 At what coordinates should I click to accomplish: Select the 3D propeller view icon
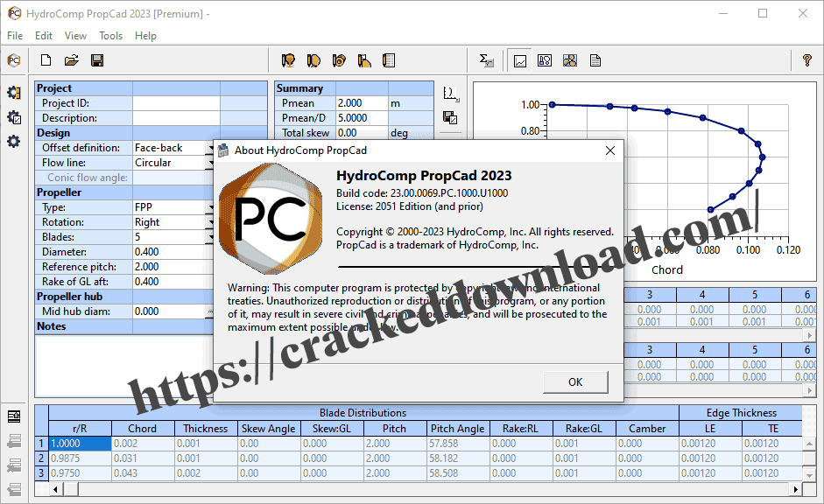tap(570, 60)
